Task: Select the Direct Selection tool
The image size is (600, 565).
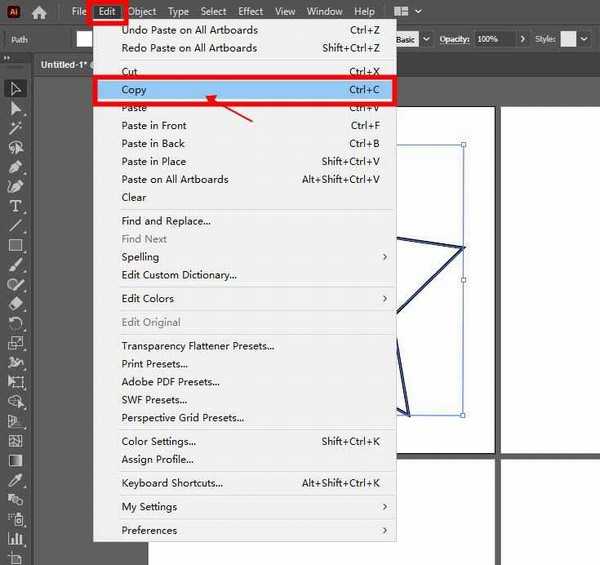Action: 16,108
